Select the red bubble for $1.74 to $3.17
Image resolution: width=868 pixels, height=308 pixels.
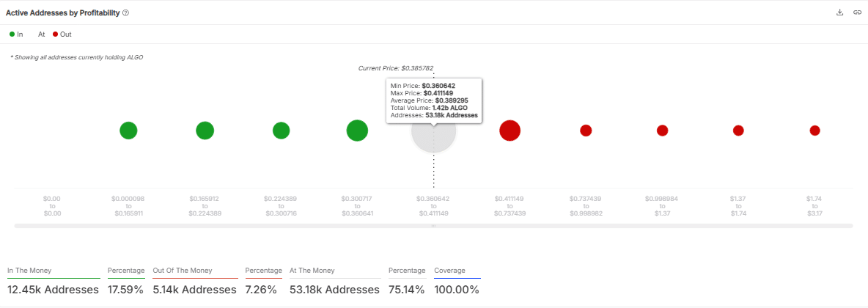pyautogui.click(x=814, y=131)
